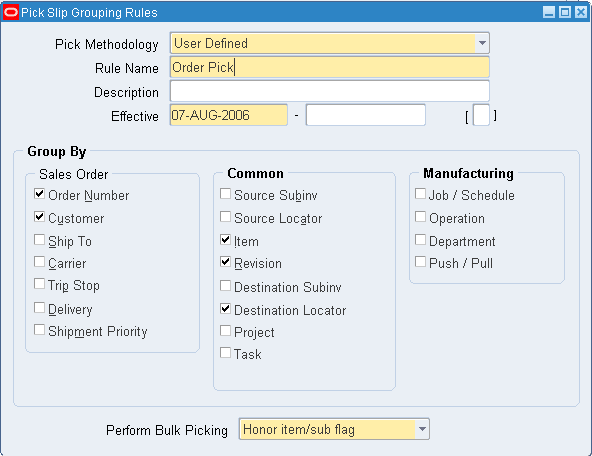This screenshot has height=456, width=592.
Task: Click the Effective start date field
Action: 229,115
